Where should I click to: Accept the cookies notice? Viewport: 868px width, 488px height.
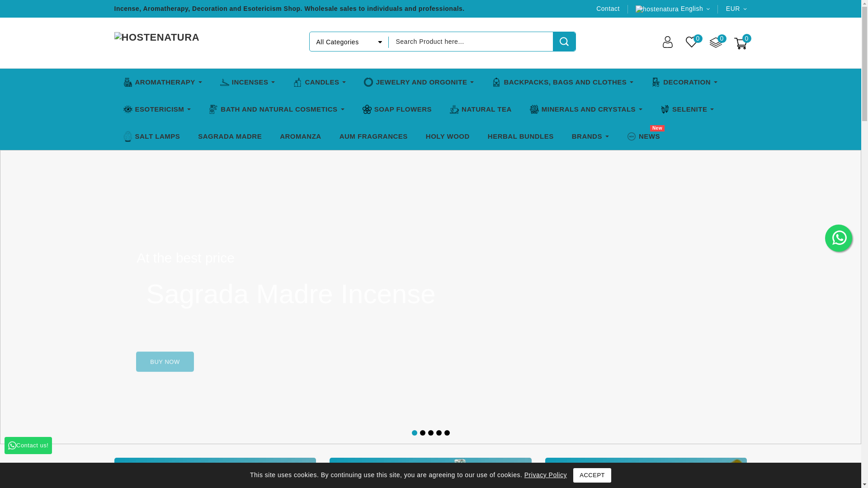click(x=592, y=475)
